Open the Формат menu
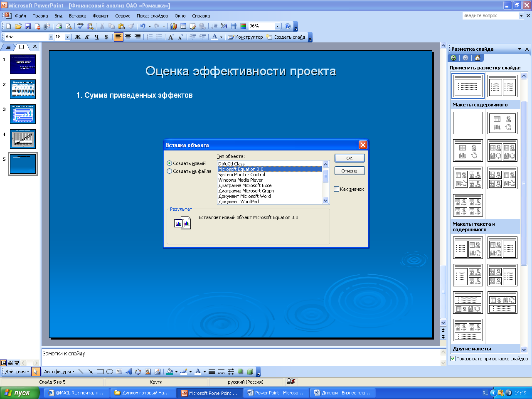This screenshot has height=399, width=532. [x=101, y=16]
